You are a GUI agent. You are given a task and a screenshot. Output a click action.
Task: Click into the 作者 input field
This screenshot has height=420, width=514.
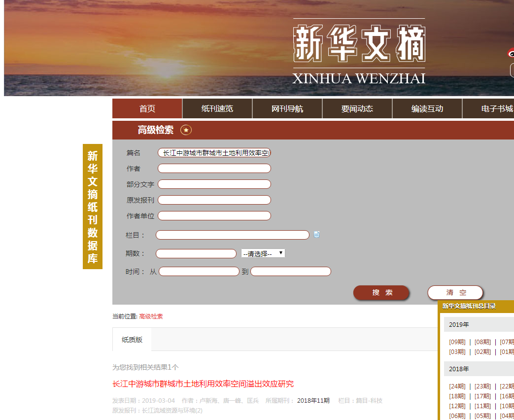tap(214, 169)
